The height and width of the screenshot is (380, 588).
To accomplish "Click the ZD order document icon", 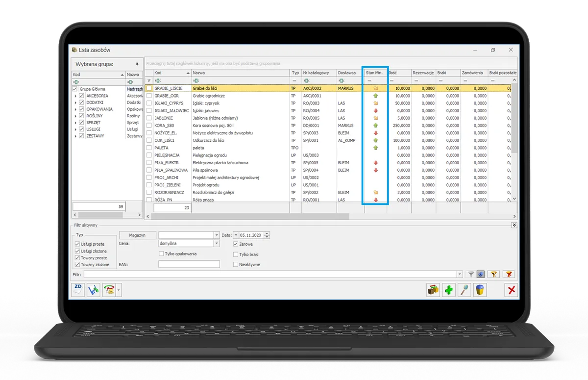I will click(78, 290).
